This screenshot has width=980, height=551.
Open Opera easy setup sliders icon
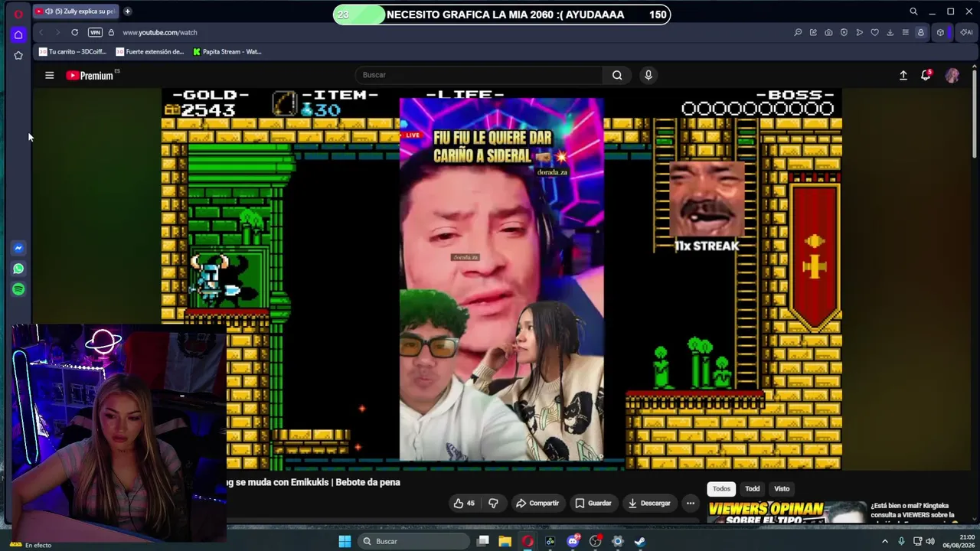[905, 32]
